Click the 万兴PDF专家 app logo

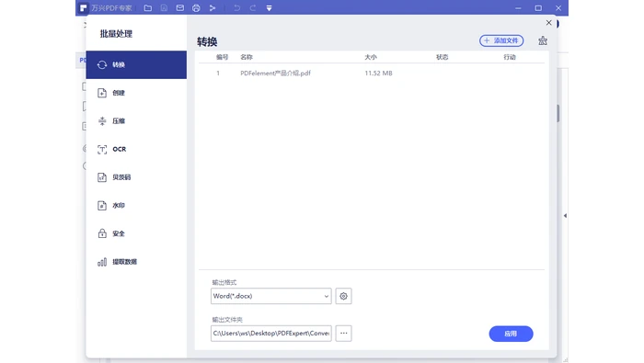pyautogui.click(x=84, y=7)
